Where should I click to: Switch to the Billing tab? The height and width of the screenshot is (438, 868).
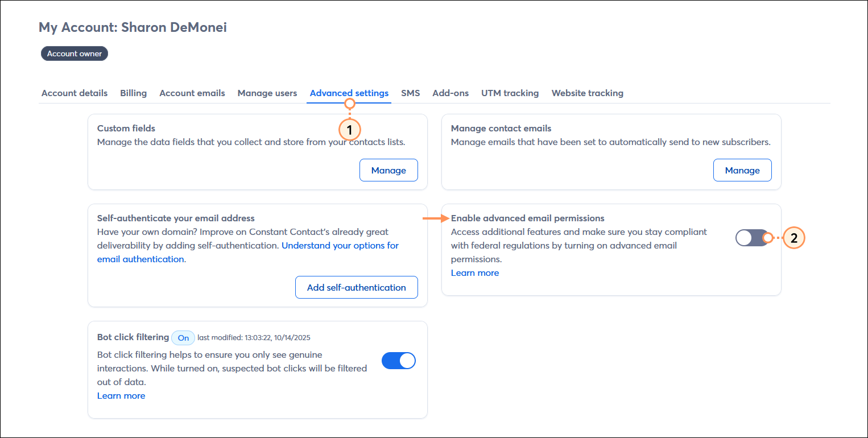(x=133, y=93)
